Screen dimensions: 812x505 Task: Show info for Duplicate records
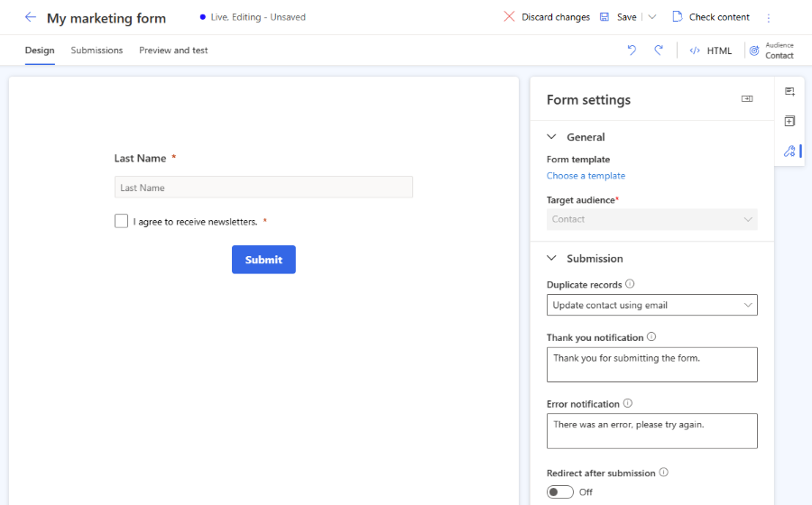click(x=630, y=283)
